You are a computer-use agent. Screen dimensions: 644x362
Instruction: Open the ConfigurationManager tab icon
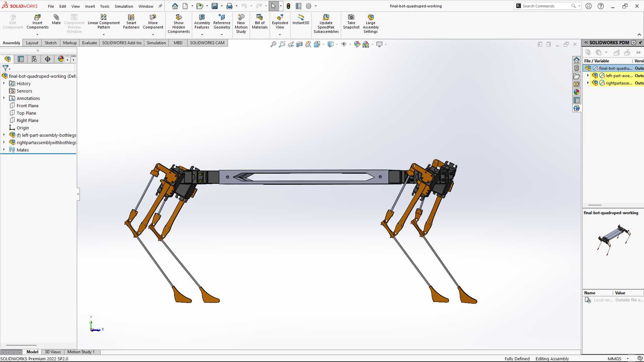[34, 59]
